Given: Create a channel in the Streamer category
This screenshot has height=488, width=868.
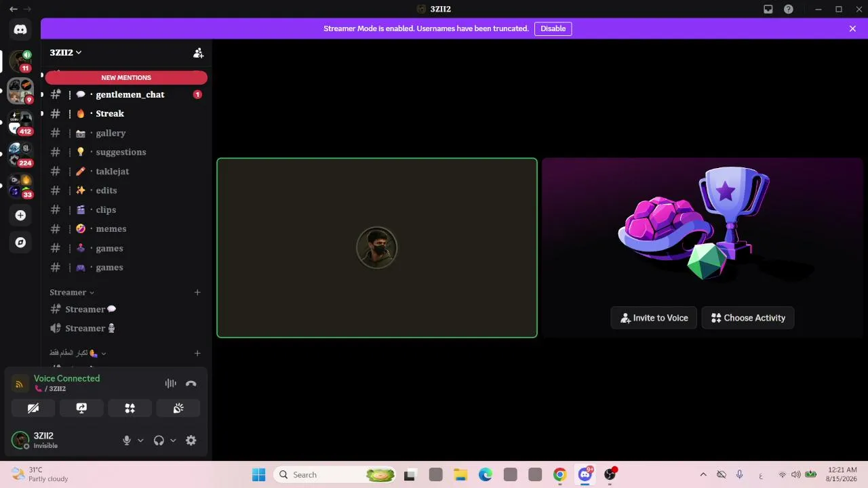Looking at the screenshot, I should tap(197, 292).
